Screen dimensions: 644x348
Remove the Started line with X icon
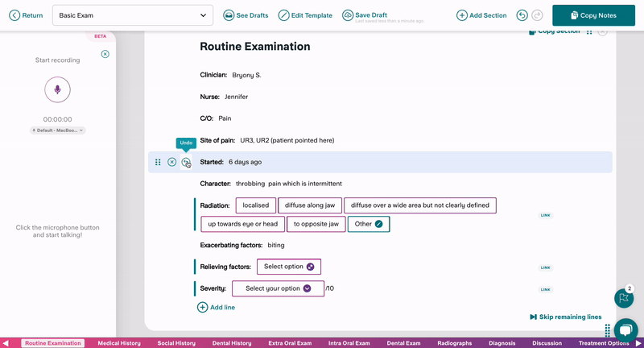point(172,162)
